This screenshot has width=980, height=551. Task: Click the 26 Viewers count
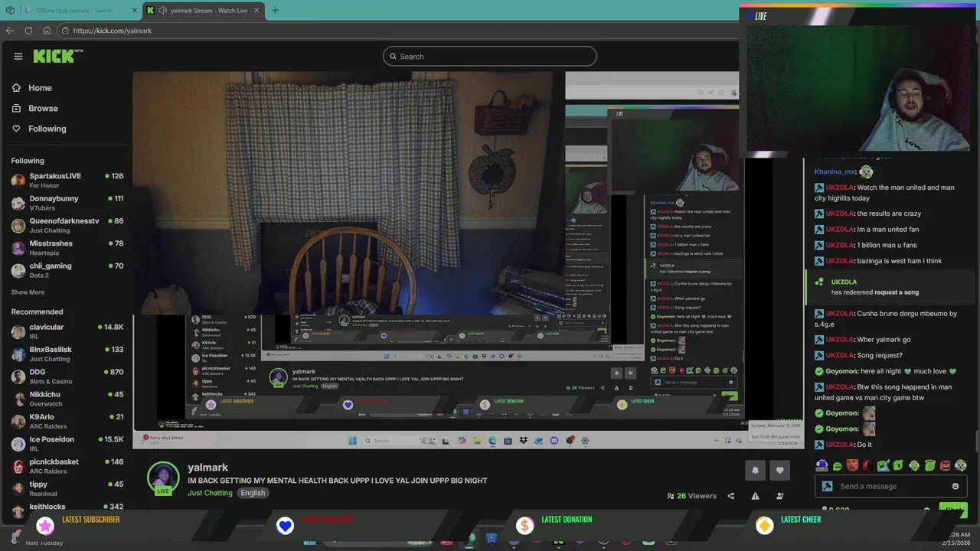coord(691,496)
